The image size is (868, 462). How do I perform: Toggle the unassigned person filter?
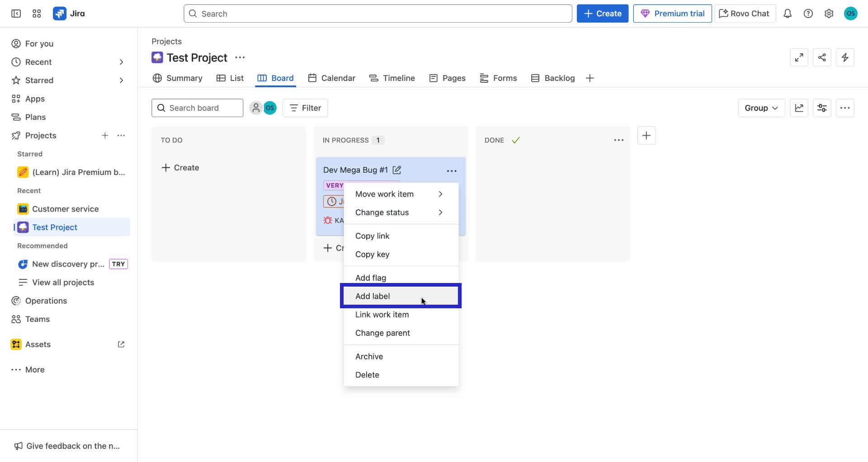pyautogui.click(x=256, y=108)
